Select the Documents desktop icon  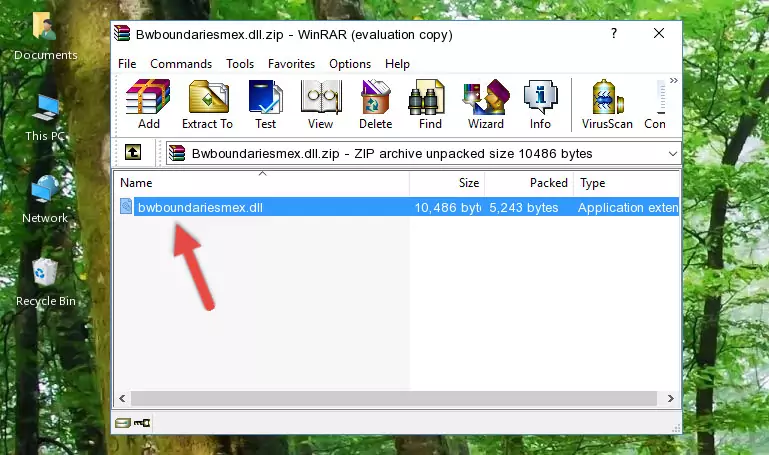coord(46,37)
